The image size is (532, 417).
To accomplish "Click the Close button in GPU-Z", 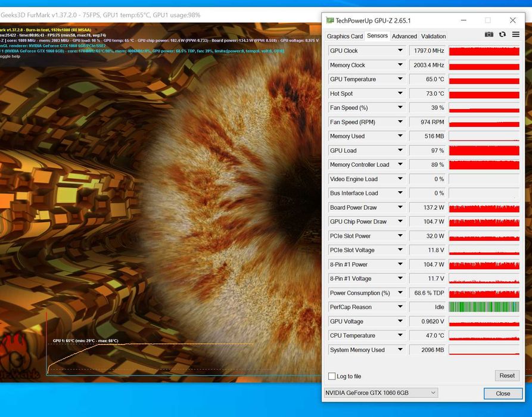I will click(503, 393).
